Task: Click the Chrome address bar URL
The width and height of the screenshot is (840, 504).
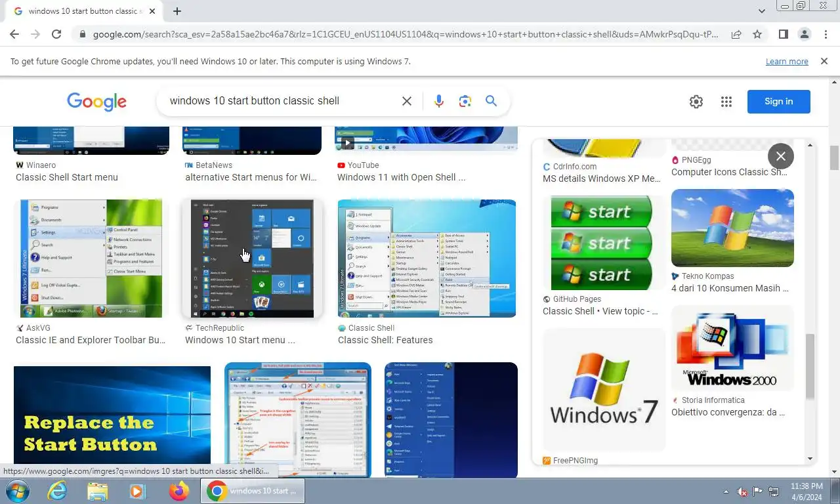Action: coord(406,34)
